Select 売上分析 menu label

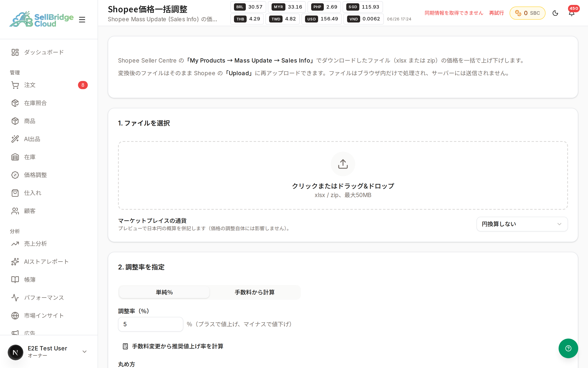click(36, 244)
